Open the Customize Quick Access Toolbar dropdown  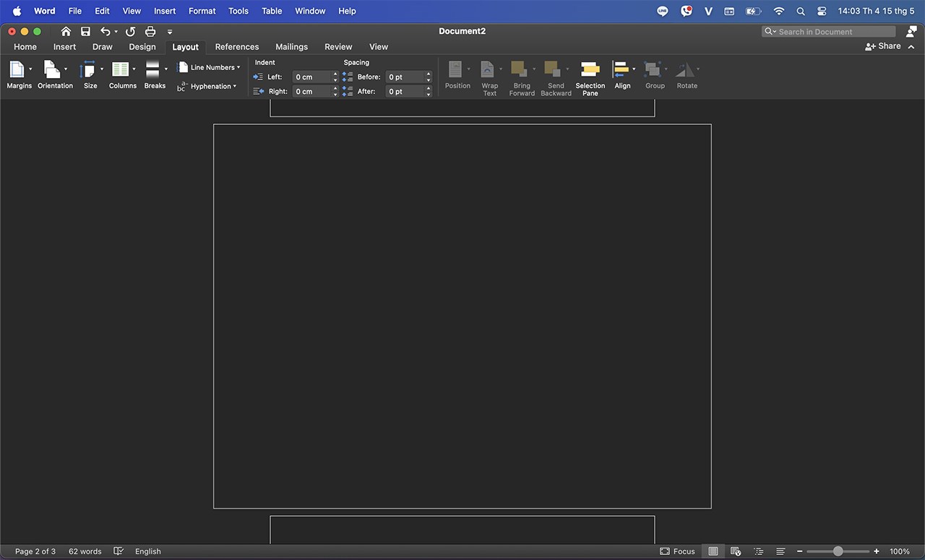[170, 32]
